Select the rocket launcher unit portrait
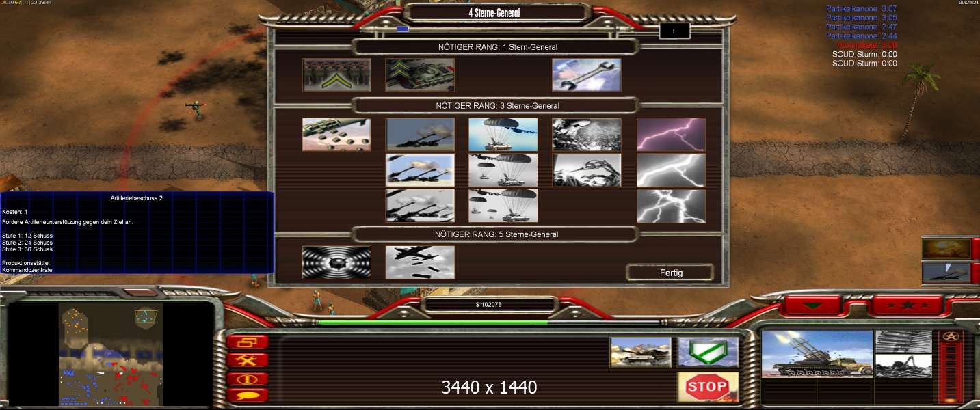This screenshot has height=410, width=980. (817, 354)
